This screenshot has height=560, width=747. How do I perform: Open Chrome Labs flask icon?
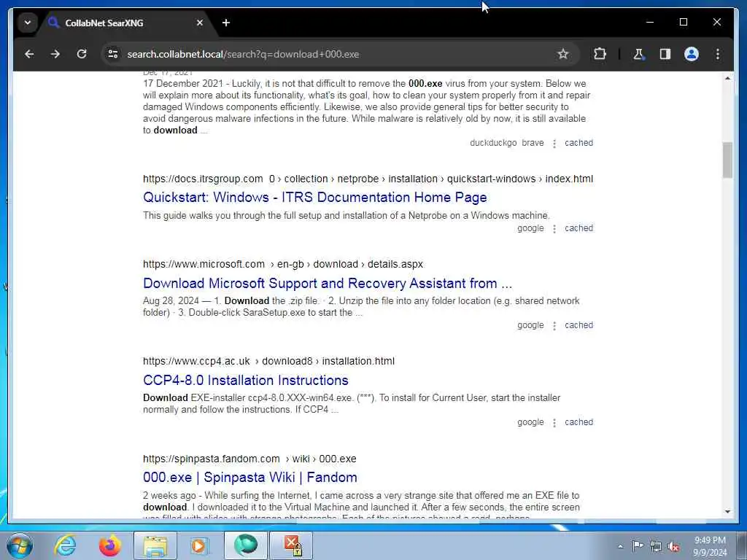coord(639,54)
